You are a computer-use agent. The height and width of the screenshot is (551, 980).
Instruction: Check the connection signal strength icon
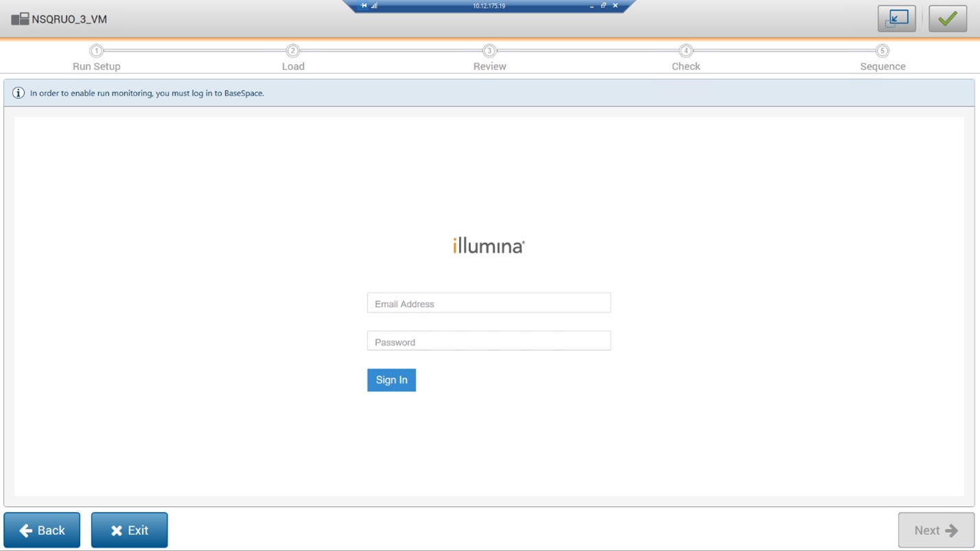coord(374,5)
